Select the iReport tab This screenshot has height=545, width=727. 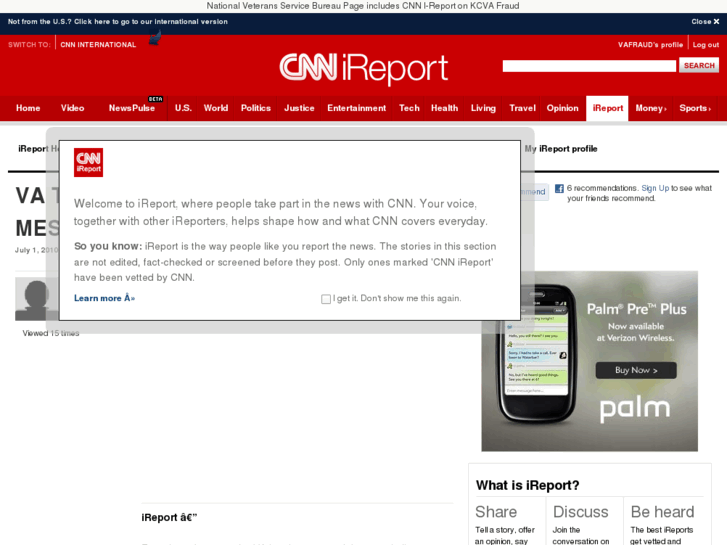(607, 108)
